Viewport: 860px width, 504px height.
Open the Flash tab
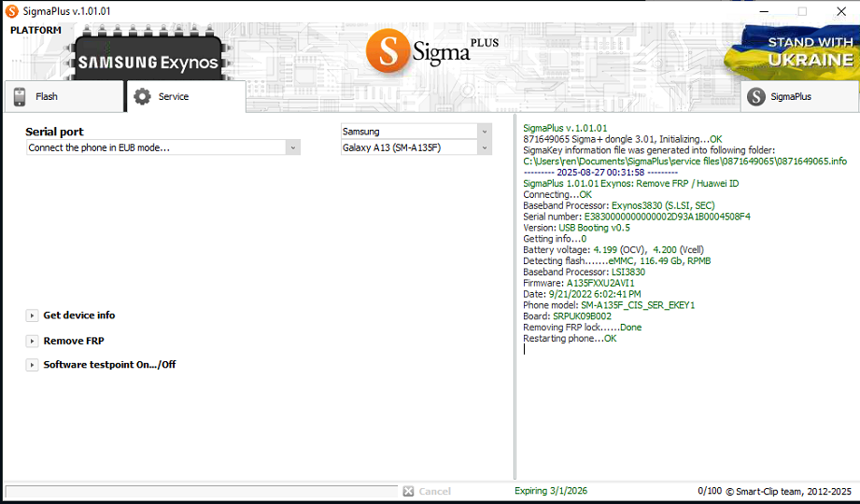point(63,96)
